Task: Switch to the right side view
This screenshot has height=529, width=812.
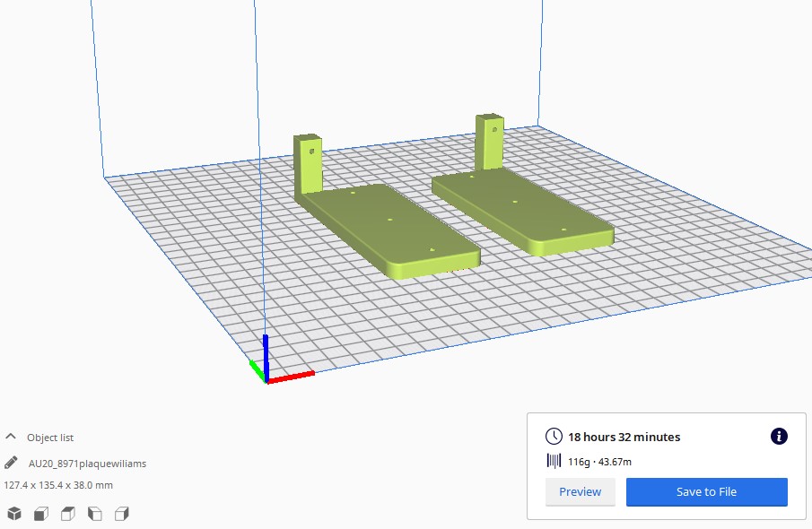Action: (122, 514)
